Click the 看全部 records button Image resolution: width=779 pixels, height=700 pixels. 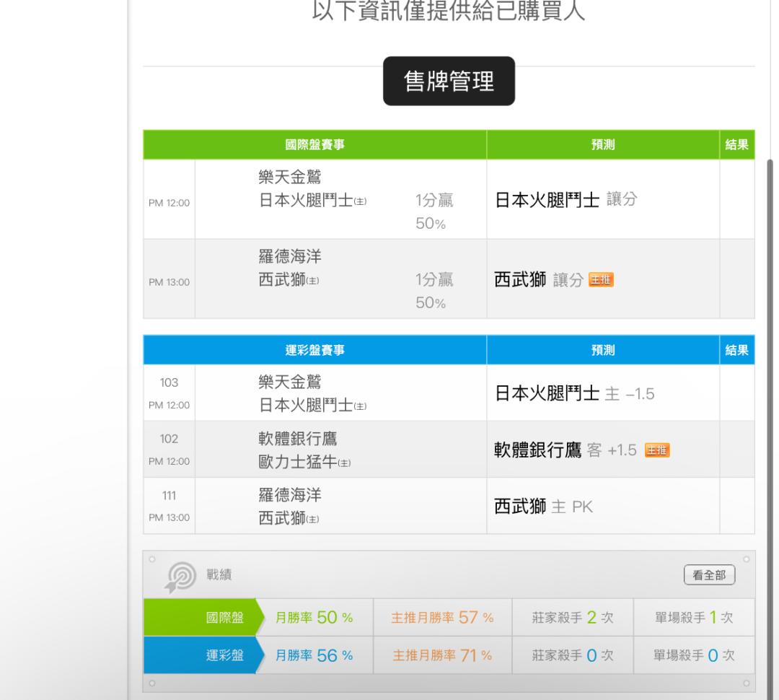pyautogui.click(x=709, y=575)
